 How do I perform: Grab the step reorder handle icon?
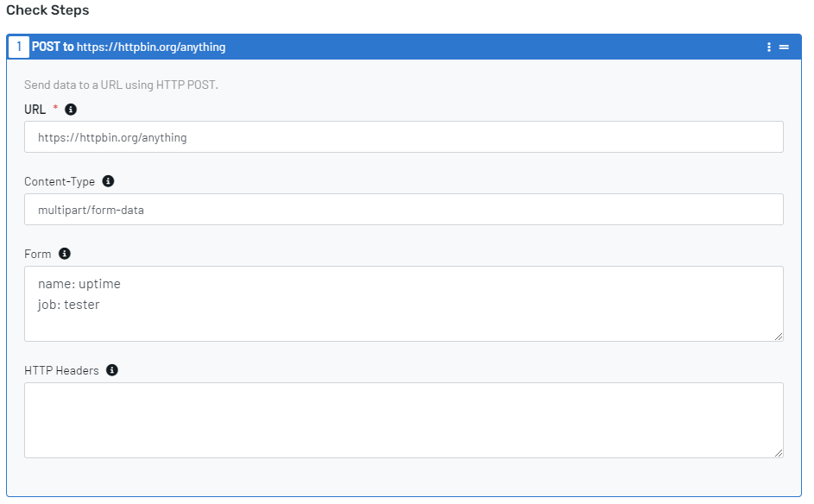coord(784,47)
